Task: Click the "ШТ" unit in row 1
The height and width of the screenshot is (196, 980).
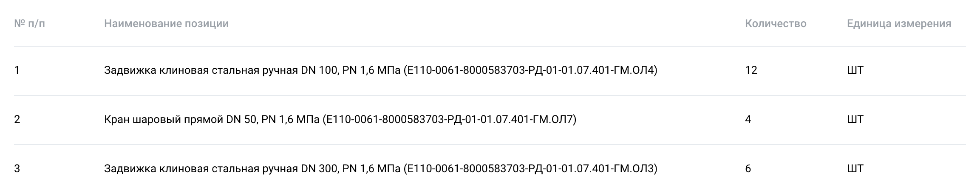Action: 855,70
